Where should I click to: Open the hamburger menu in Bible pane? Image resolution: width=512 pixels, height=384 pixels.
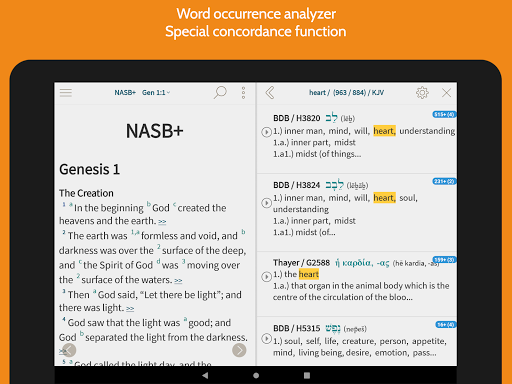click(66, 93)
